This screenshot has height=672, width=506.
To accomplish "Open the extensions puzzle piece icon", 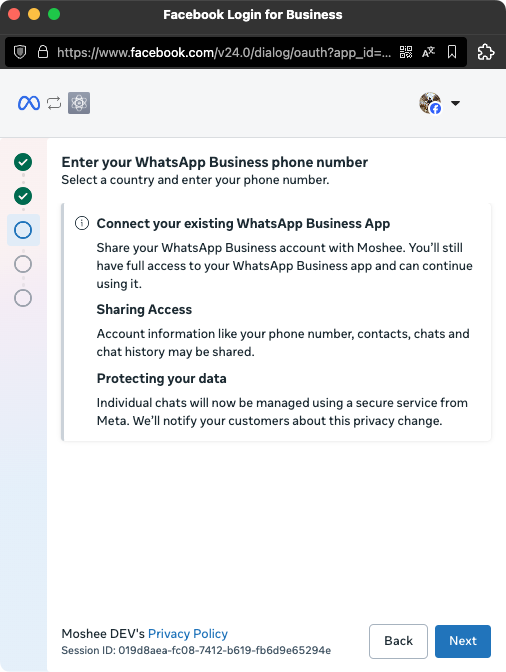I will pyautogui.click(x=486, y=52).
